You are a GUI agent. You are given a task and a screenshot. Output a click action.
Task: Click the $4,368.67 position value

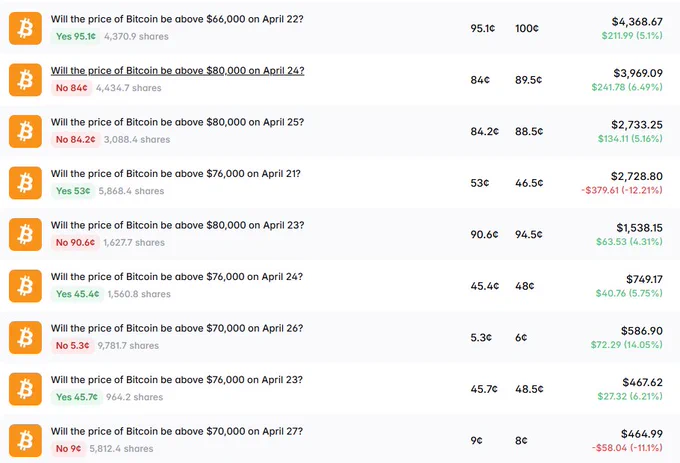click(637, 22)
